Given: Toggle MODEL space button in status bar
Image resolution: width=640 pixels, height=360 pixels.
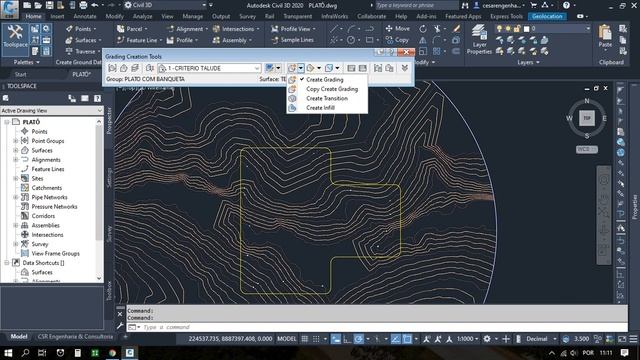Looking at the screenshot, I should point(287,339).
